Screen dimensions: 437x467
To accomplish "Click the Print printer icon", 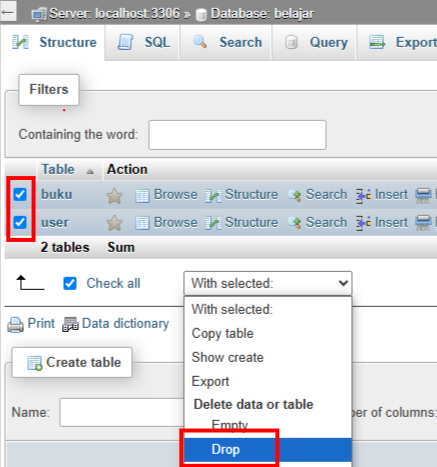I will pos(15,325).
